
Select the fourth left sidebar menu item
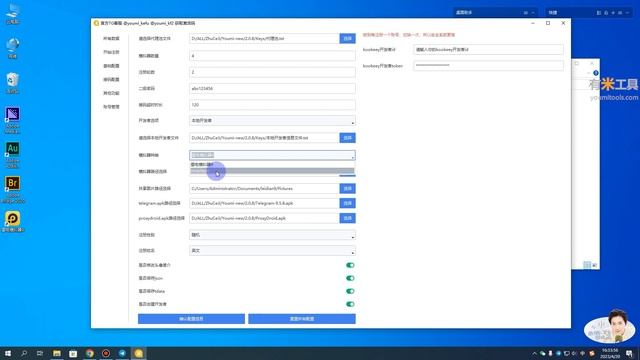pos(111,80)
